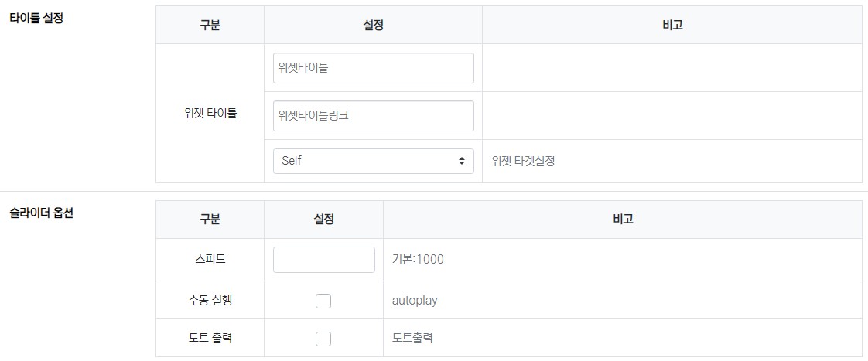Click 비고 header in title settings table

click(672, 26)
